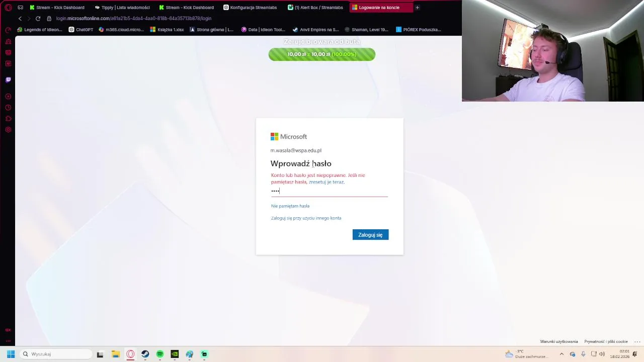Open Steam from the taskbar
This screenshot has height=362, width=644.
click(145, 354)
